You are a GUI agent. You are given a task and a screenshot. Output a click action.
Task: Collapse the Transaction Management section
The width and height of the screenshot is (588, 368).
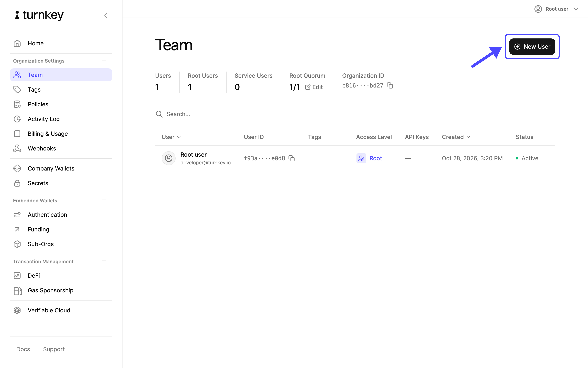pos(104,261)
